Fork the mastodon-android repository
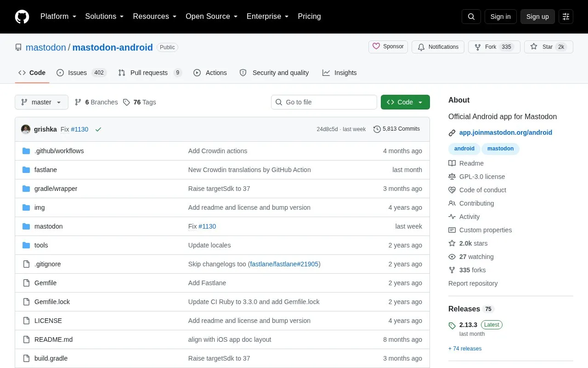This screenshot has height=368, width=588. click(494, 47)
